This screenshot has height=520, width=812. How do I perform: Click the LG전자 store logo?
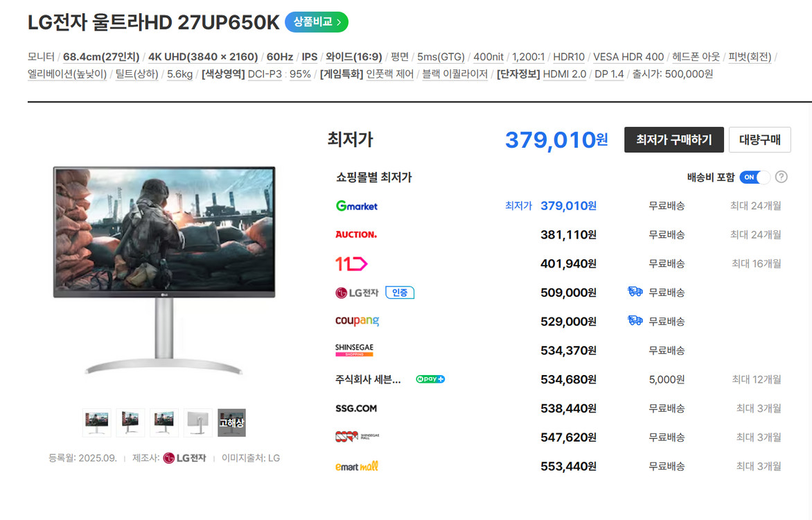pos(357,293)
